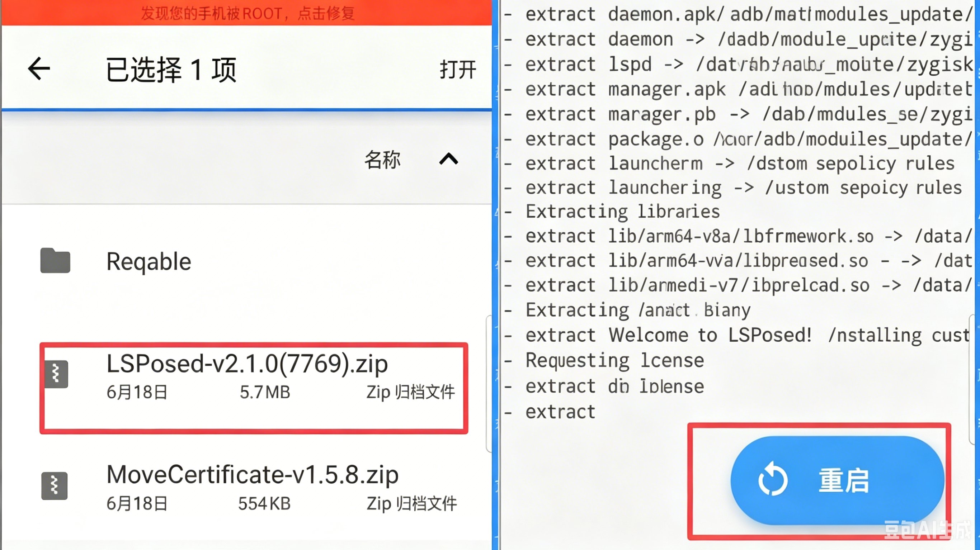Open the Reqable folder
This screenshot has height=550, width=980.
pos(246,261)
